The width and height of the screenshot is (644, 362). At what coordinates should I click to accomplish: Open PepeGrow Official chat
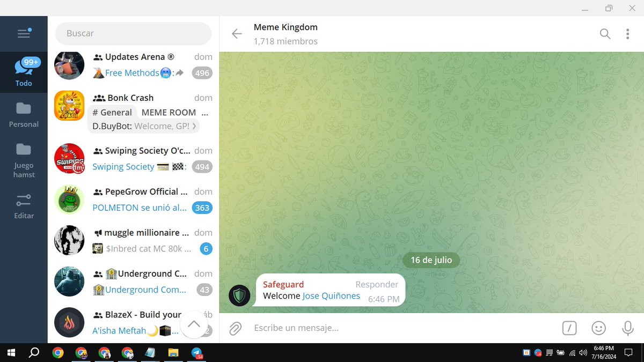click(x=134, y=200)
